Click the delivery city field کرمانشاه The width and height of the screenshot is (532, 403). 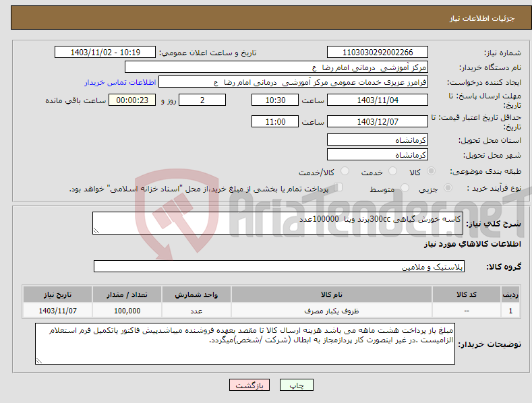[378, 155]
